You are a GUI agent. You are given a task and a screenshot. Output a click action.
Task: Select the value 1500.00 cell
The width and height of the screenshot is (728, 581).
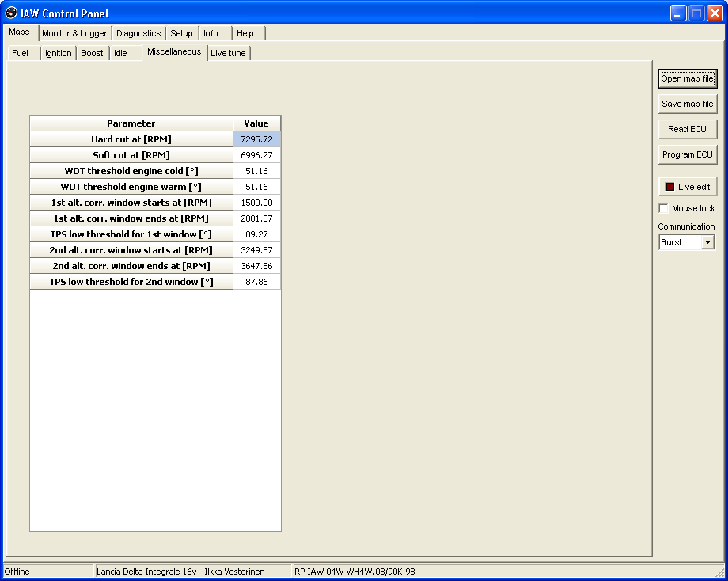(x=256, y=203)
